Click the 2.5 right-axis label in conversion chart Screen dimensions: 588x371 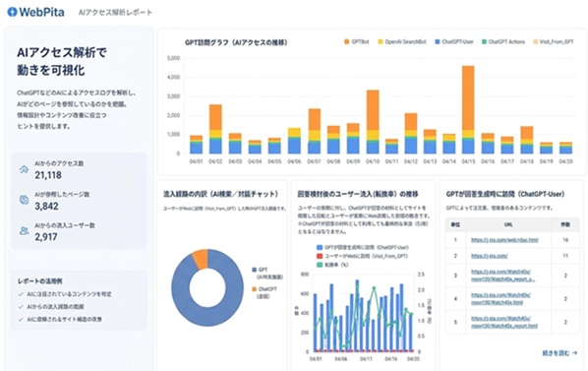(x=421, y=275)
